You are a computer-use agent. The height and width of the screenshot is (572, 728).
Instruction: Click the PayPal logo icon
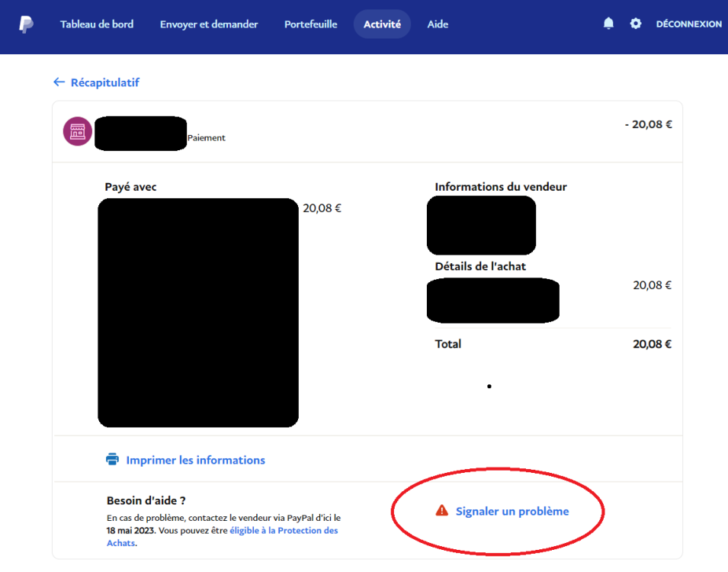pos(26,24)
